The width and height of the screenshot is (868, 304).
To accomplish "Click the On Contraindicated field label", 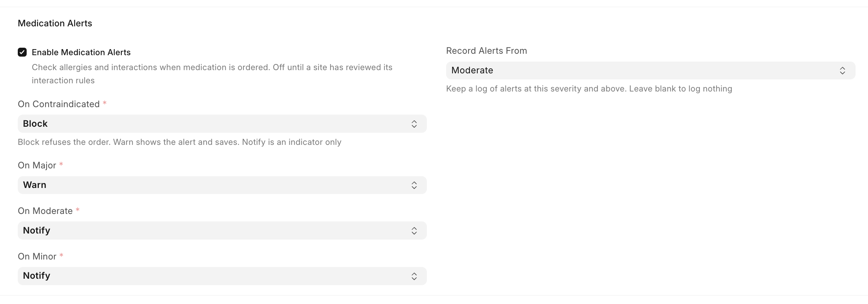I will click(x=59, y=104).
